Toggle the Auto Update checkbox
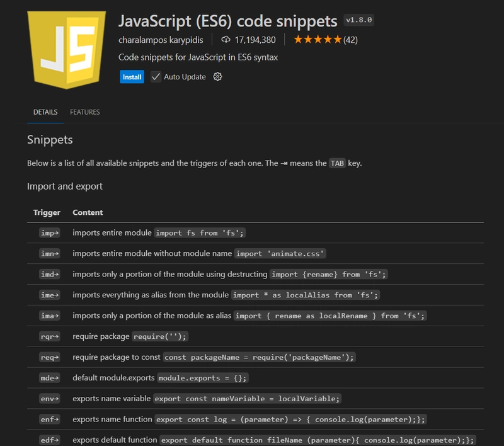Image resolution: width=504 pixels, height=446 pixels. tap(156, 77)
